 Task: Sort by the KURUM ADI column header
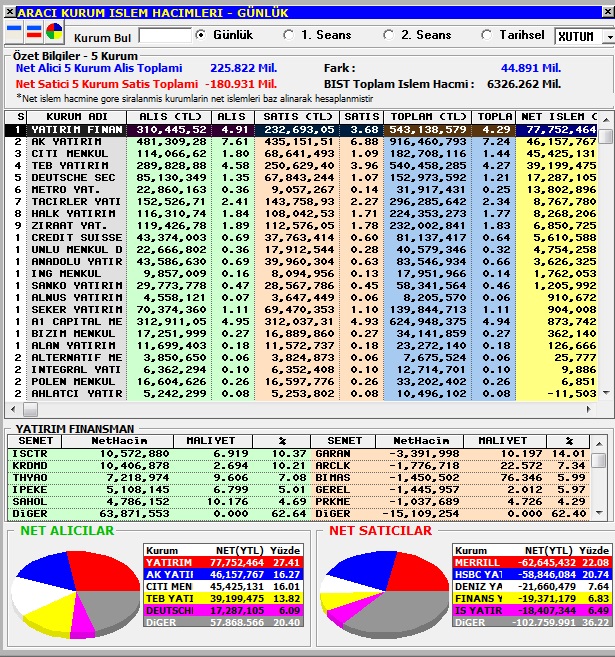coord(77,116)
